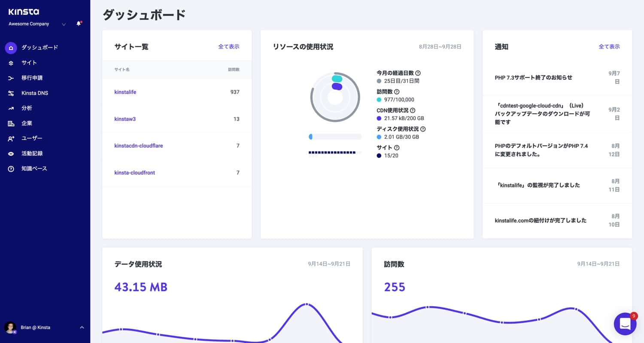Open the chat support widget icon
The image size is (644, 343).
pos(625,324)
